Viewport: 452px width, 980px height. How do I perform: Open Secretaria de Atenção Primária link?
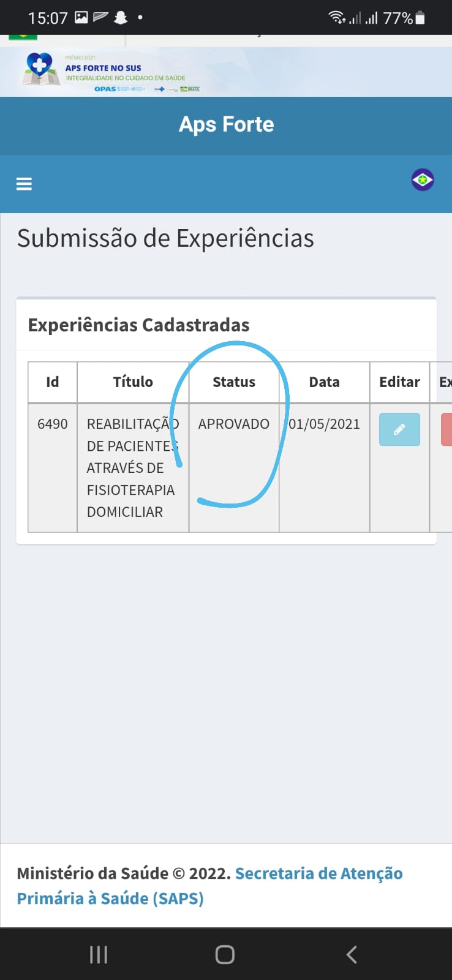(209, 886)
